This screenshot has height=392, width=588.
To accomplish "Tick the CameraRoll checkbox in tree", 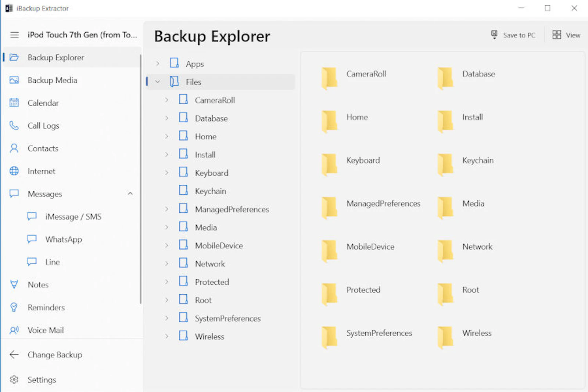I will (x=183, y=100).
